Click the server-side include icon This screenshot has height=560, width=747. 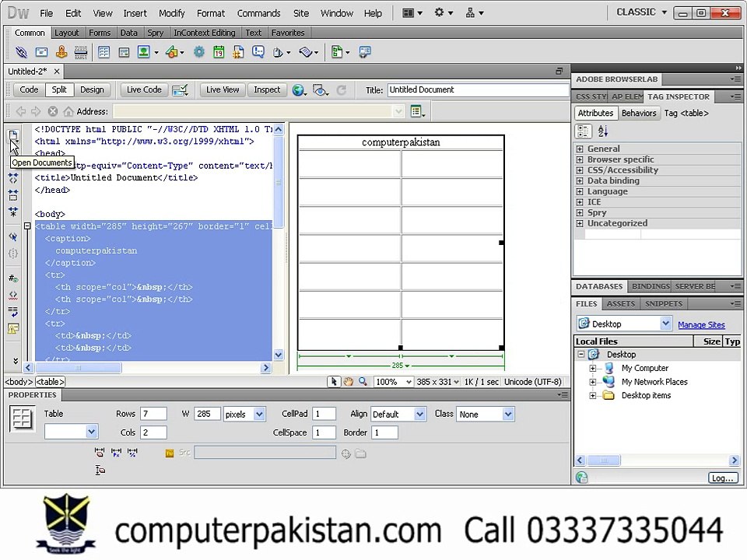[238, 52]
